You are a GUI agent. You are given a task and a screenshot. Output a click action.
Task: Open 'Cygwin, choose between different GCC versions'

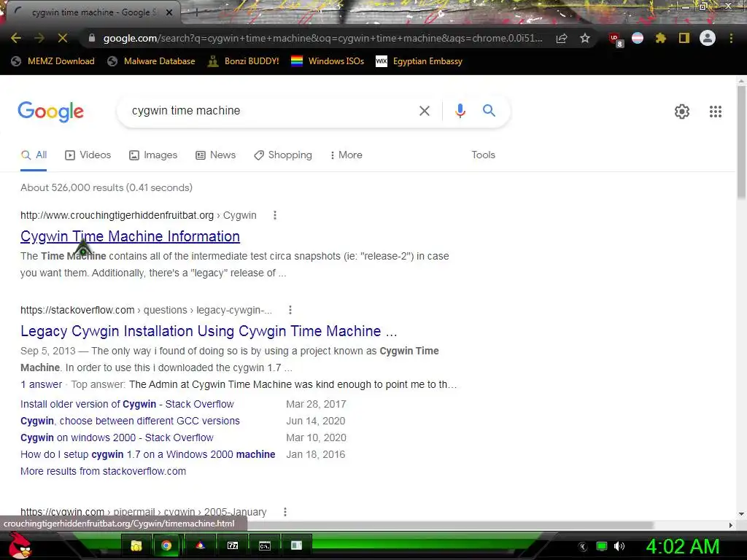click(x=130, y=421)
